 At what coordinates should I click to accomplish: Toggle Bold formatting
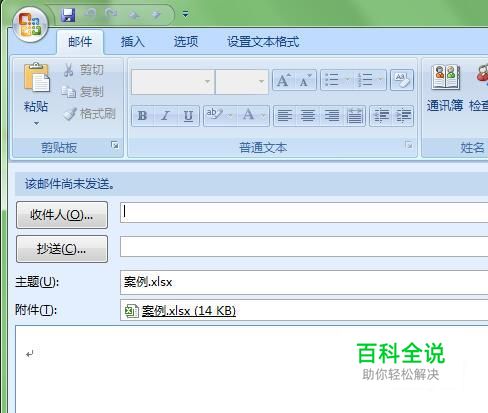[x=143, y=116]
